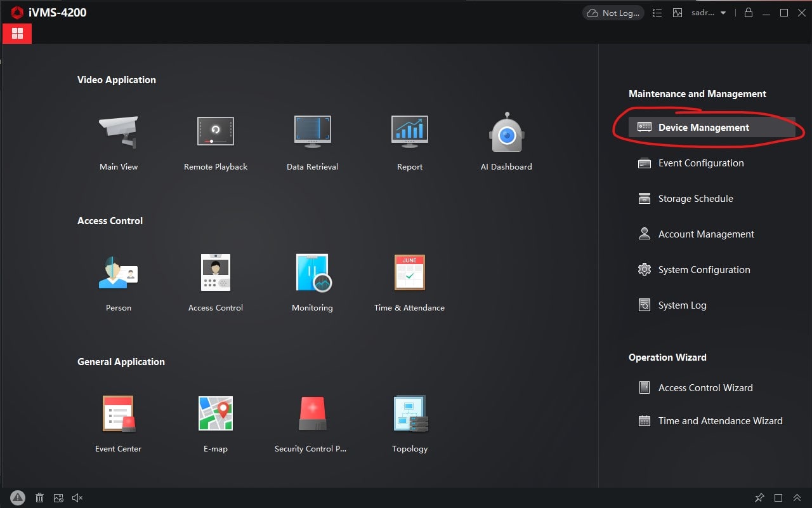Pin the bottom panel with pushpin icon
The height and width of the screenshot is (508, 812).
759,498
